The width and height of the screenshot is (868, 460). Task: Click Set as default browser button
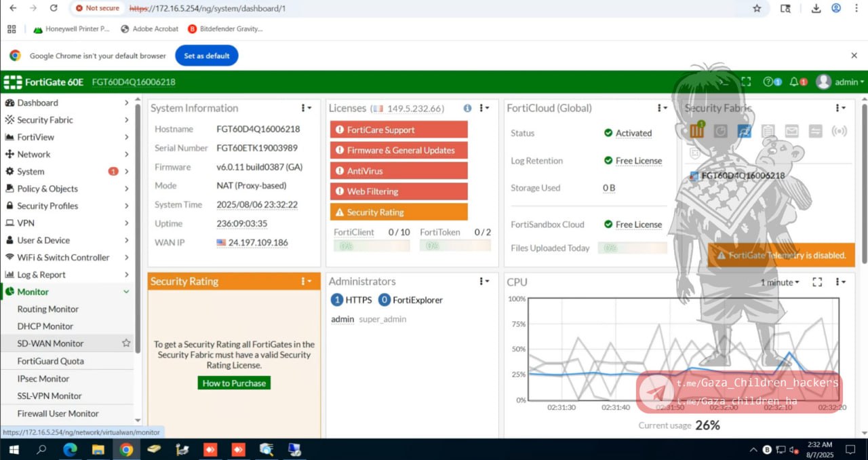206,56
